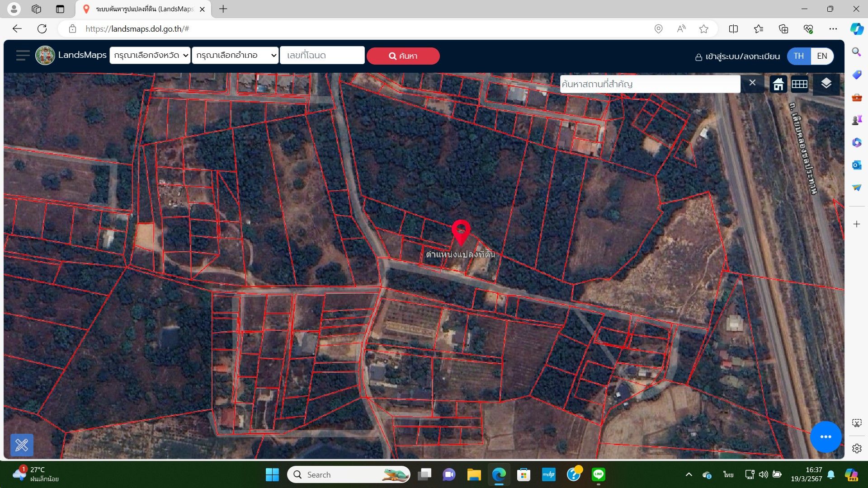Open sidebar Microsoft 365 icon

(857, 142)
